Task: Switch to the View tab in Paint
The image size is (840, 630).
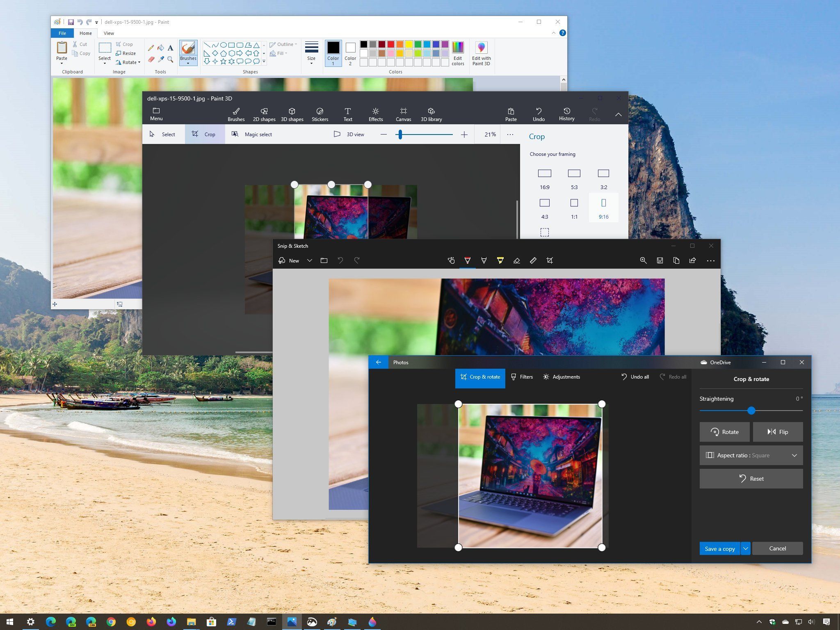Action: tap(109, 33)
